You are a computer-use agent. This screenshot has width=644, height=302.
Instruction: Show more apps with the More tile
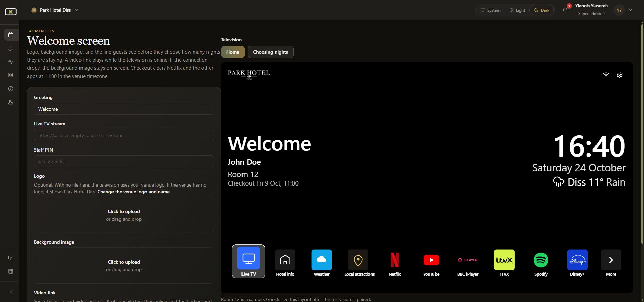611,263
